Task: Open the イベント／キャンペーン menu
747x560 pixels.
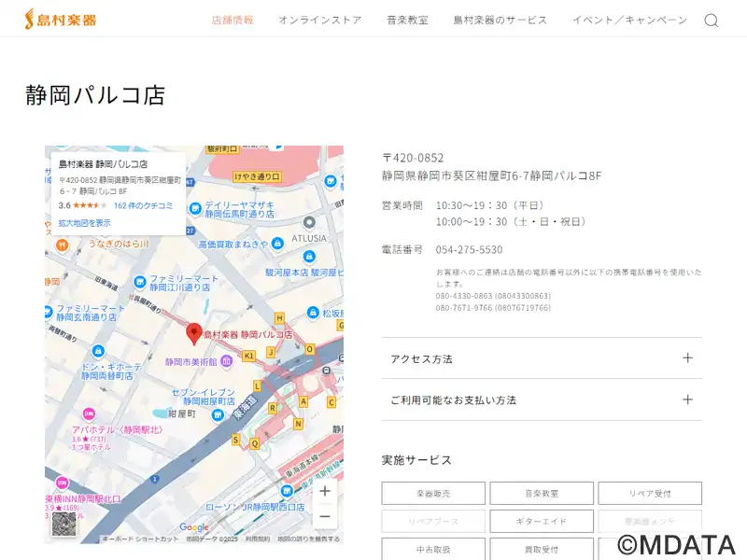Action: click(x=629, y=20)
